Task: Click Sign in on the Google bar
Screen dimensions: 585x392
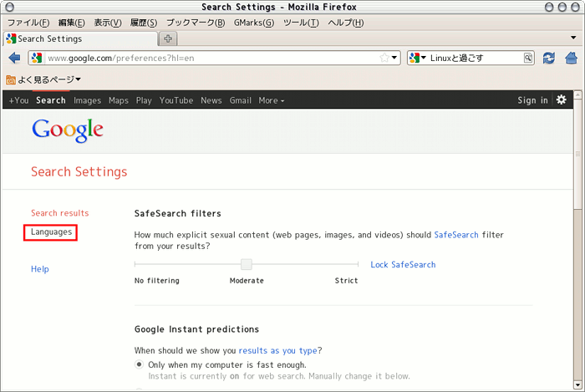Action: (x=532, y=100)
